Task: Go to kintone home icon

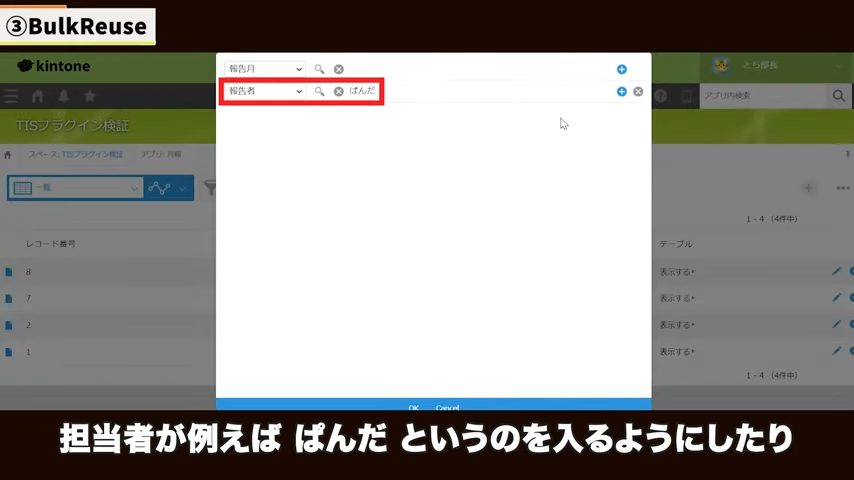Action: coord(38,96)
